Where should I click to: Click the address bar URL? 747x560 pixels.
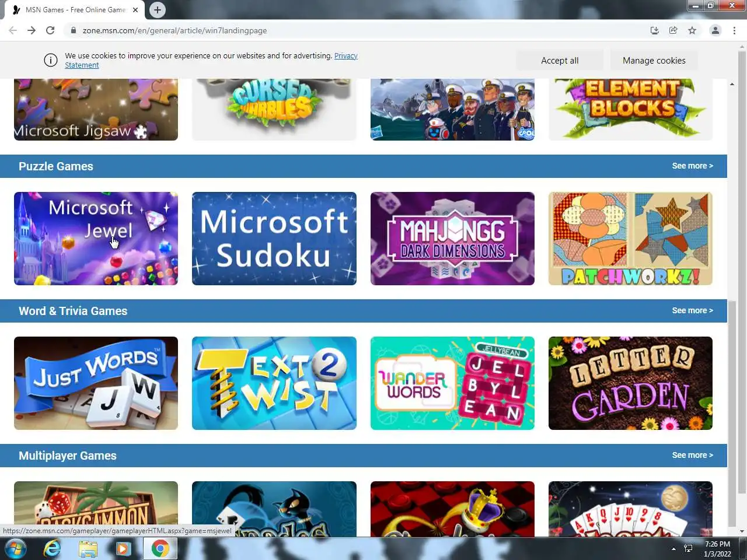[174, 30]
